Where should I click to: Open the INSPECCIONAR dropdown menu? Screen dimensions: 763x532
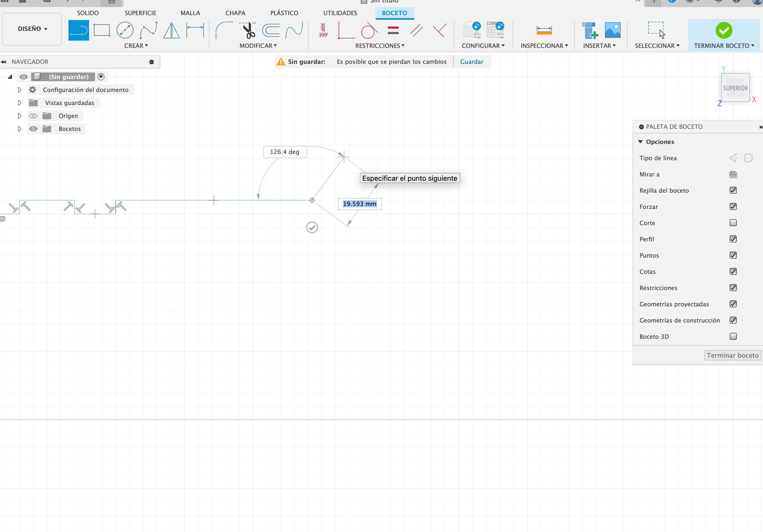click(544, 46)
